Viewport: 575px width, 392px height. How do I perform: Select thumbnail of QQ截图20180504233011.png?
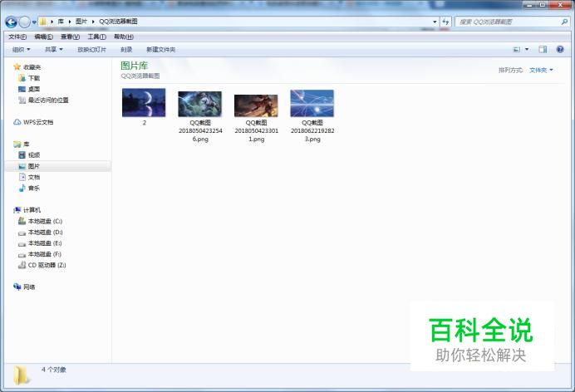pos(256,105)
